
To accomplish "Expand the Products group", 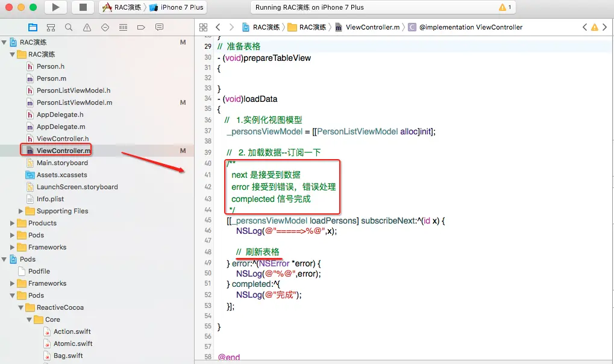I will (x=12, y=224).
